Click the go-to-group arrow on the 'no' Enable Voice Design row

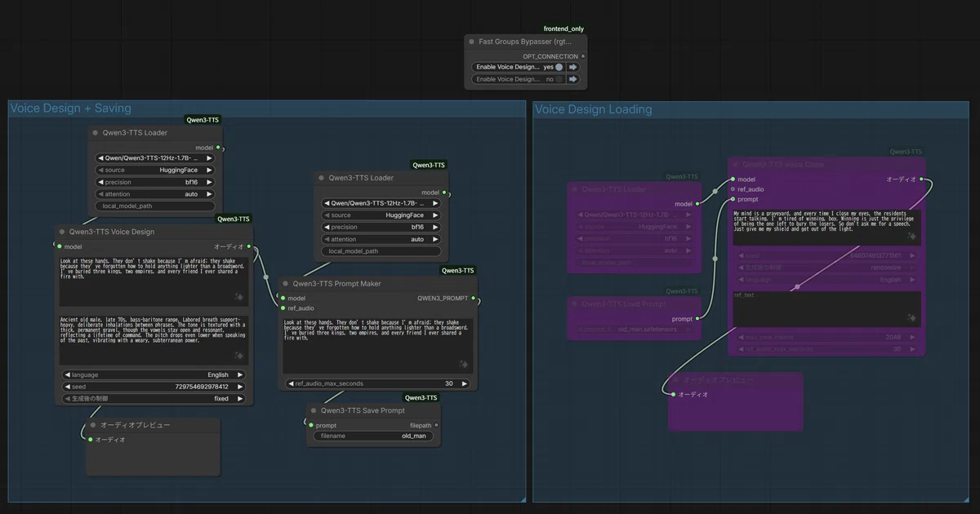click(573, 79)
